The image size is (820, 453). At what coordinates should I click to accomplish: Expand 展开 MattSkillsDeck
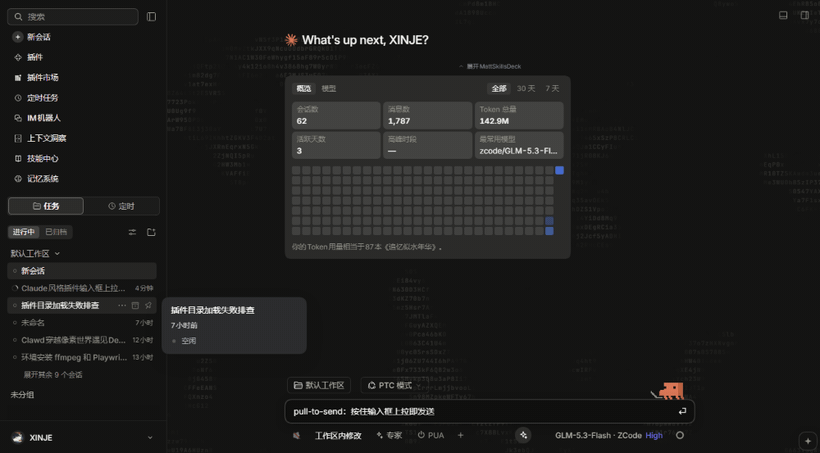[x=490, y=66]
